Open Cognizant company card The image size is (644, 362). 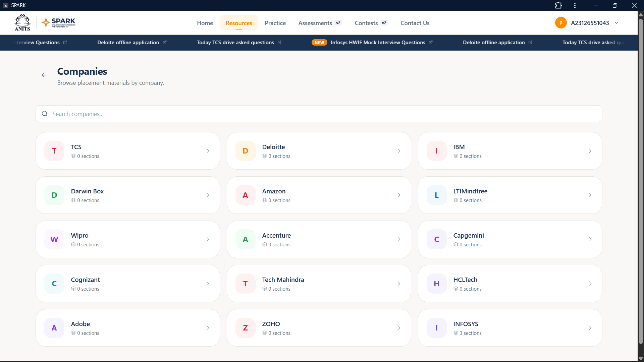click(x=128, y=284)
